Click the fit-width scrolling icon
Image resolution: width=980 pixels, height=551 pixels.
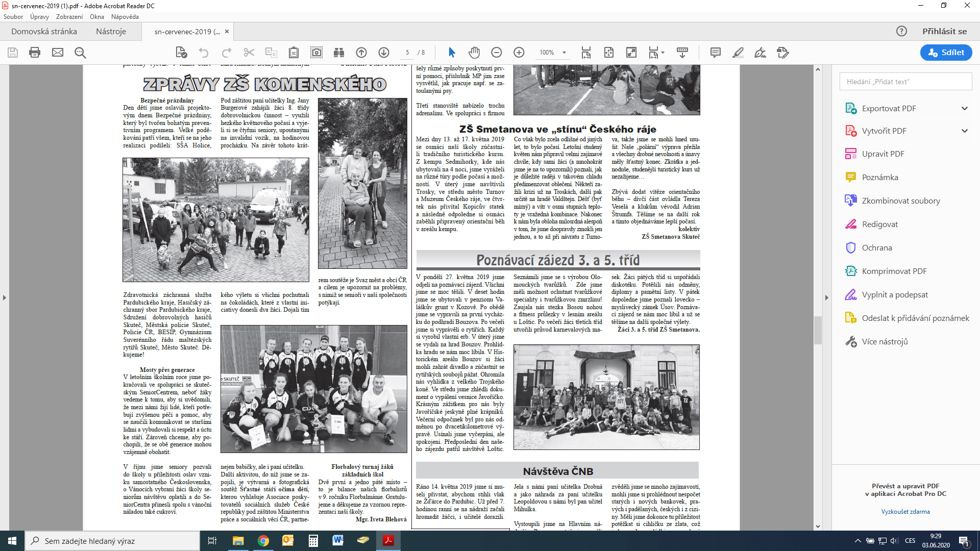click(x=586, y=53)
